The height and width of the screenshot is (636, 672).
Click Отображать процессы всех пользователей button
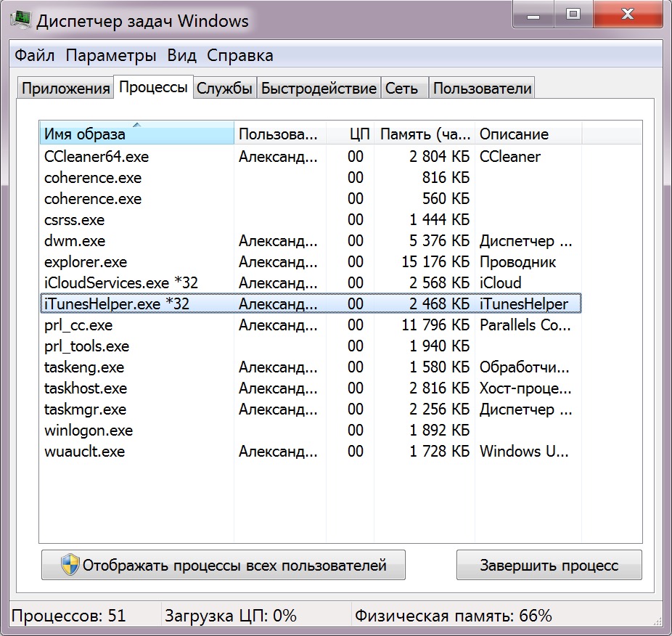(224, 566)
